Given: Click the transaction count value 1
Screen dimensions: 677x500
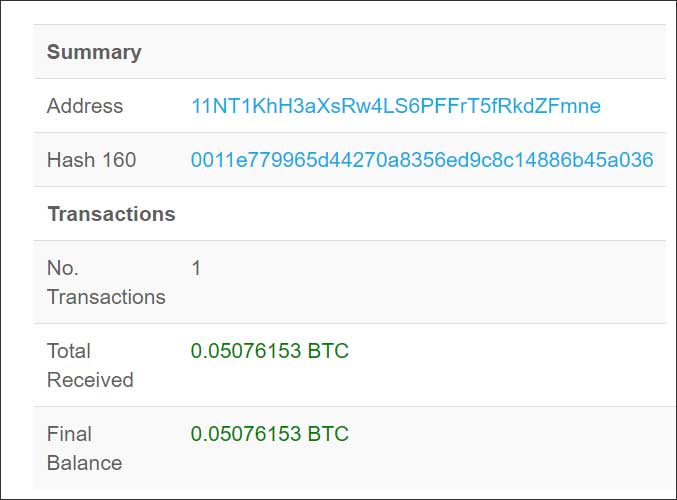Looking at the screenshot, I should click(196, 268).
